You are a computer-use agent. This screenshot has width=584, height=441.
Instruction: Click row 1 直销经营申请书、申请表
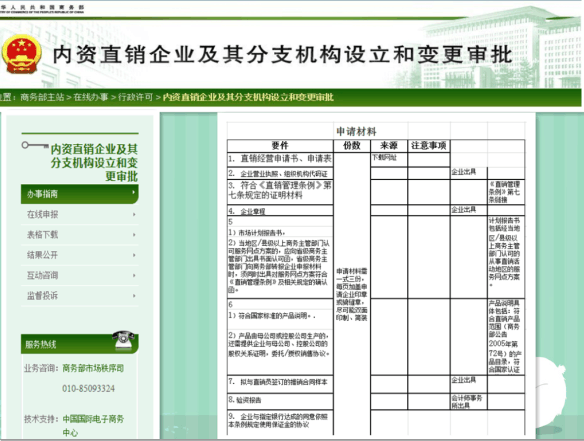pyautogui.click(x=280, y=159)
